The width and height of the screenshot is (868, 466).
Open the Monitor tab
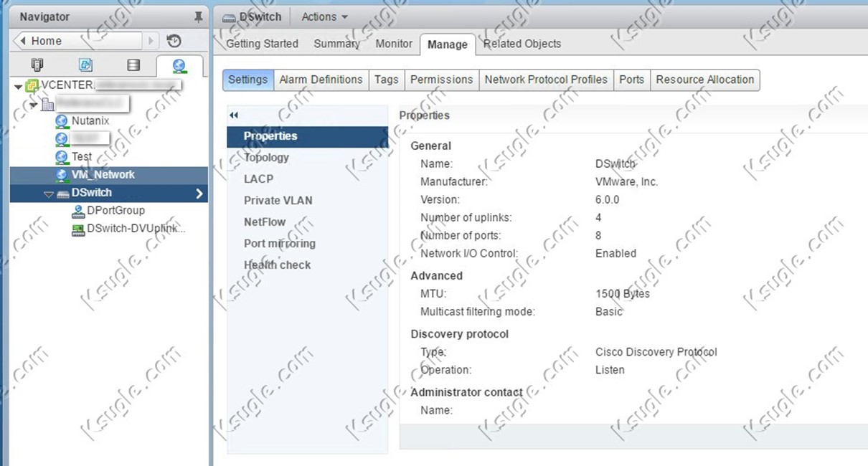(x=394, y=44)
